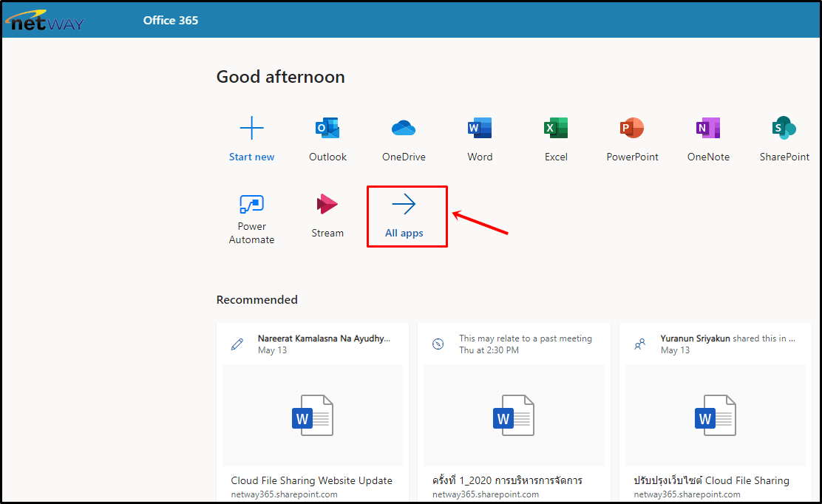
Task: Click the pencil edit icon on first card
Action: [x=237, y=344]
